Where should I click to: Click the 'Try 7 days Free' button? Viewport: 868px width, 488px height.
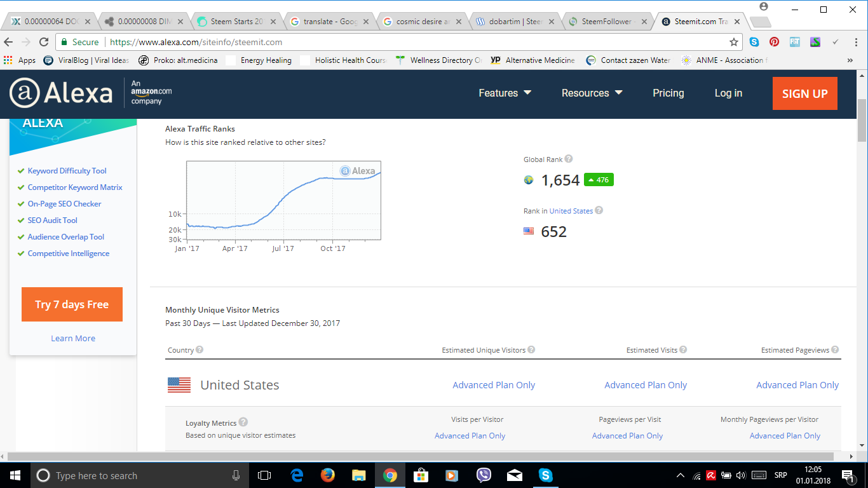[x=72, y=304]
